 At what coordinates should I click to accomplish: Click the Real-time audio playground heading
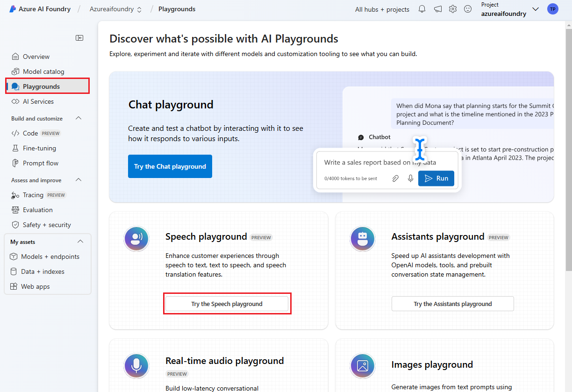coord(225,361)
